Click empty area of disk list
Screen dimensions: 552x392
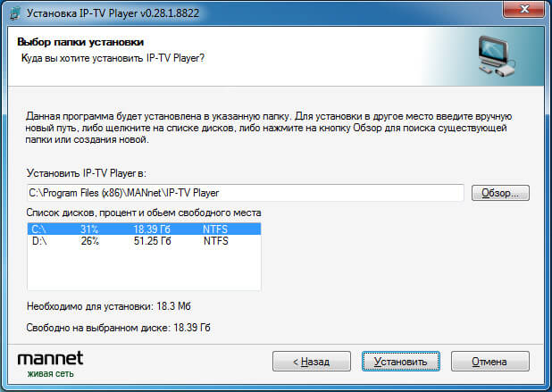144,269
